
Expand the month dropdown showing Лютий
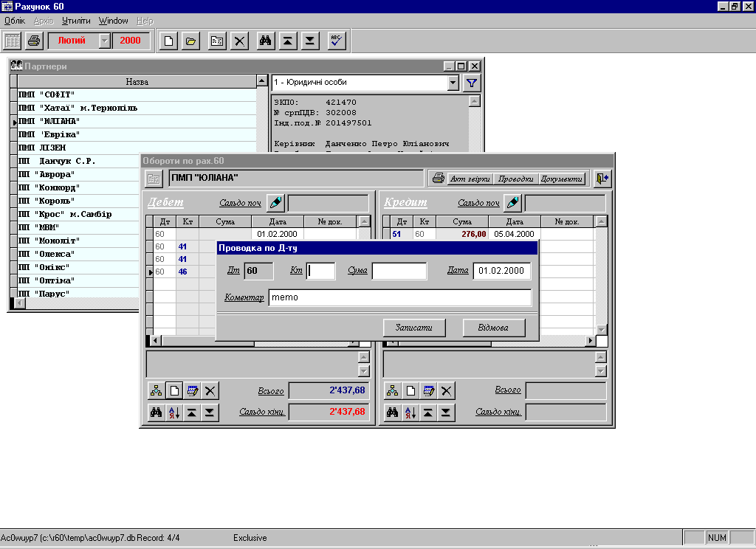click(105, 41)
